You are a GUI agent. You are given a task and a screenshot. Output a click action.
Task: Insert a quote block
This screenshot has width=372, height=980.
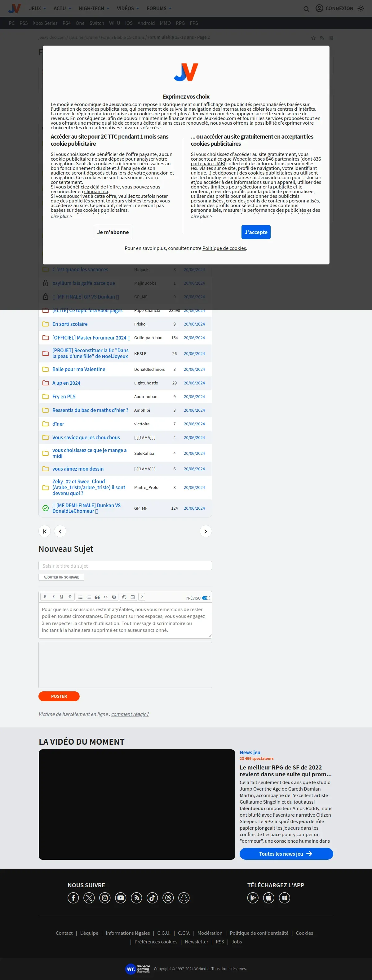coord(97,597)
